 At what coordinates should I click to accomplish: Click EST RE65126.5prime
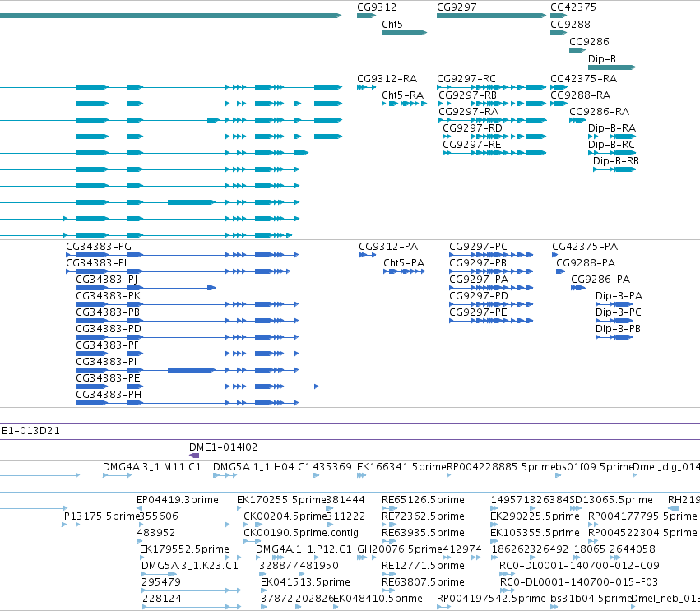(x=423, y=500)
